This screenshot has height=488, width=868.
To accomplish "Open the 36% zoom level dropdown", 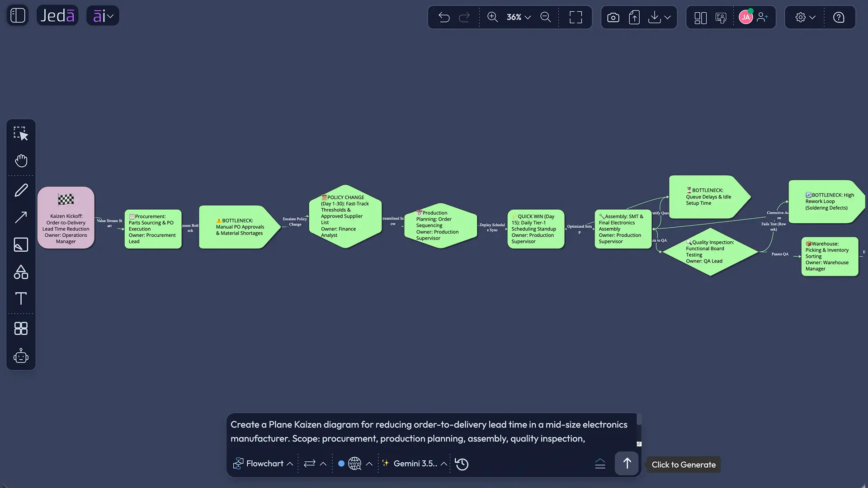I will pyautogui.click(x=519, y=17).
